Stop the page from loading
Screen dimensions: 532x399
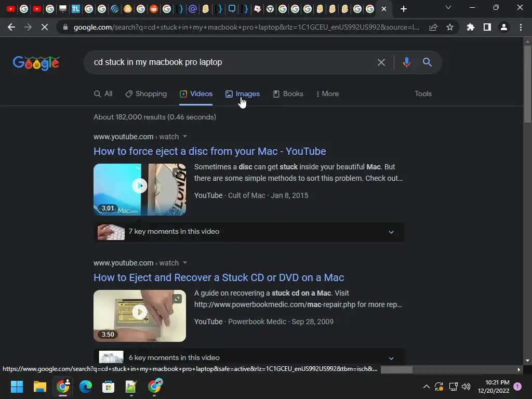pos(45,27)
